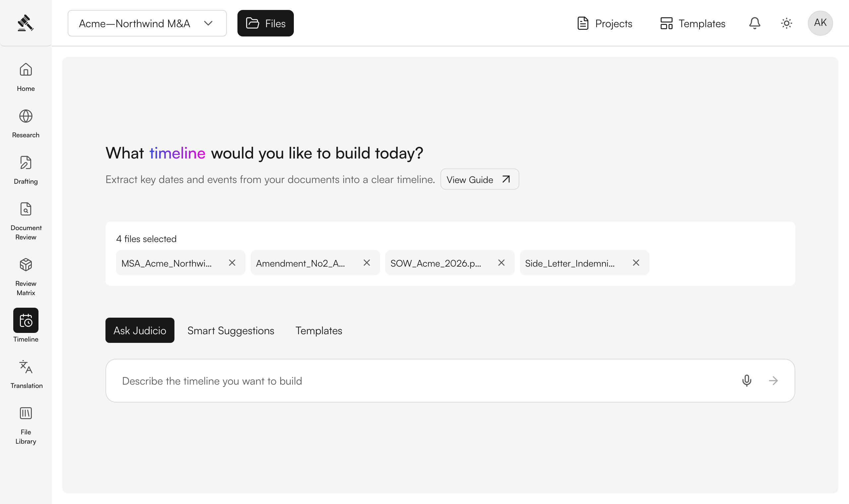Open the Home sidebar icon
849x504 pixels.
tap(26, 70)
